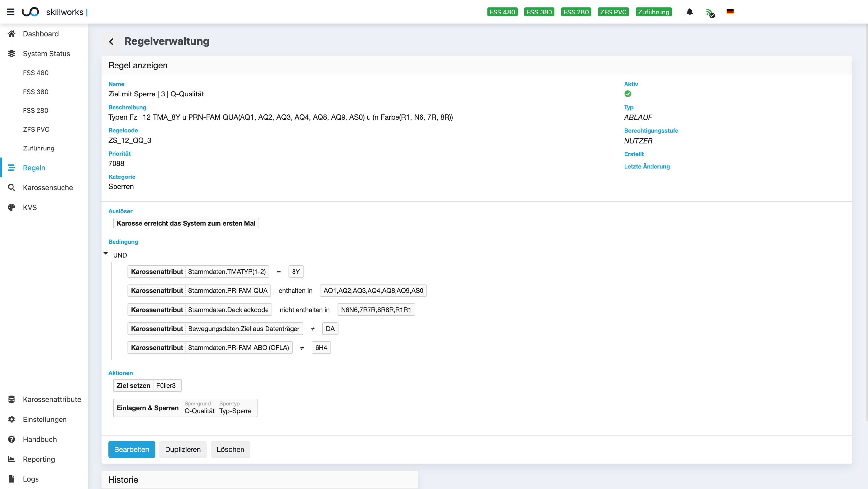Open the hamburger menu icon
Image resolution: width=868 pixels, height=489 pixels.
point(11,12)
